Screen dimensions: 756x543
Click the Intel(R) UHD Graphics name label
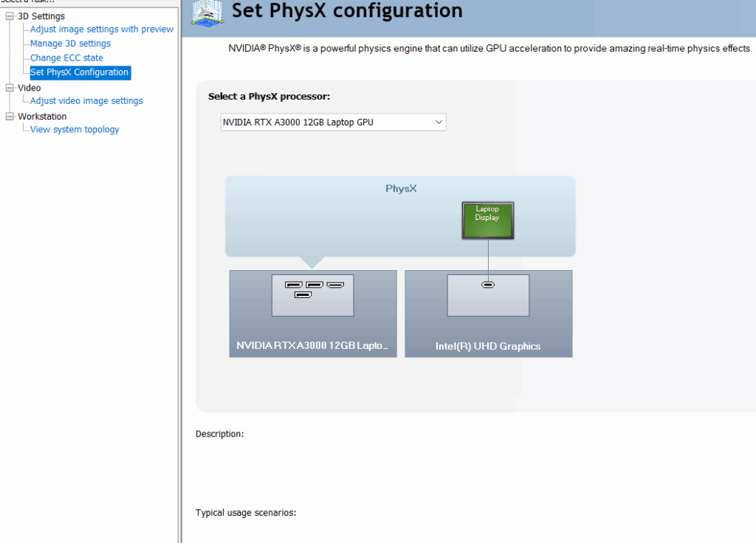[x=488, y=346]
